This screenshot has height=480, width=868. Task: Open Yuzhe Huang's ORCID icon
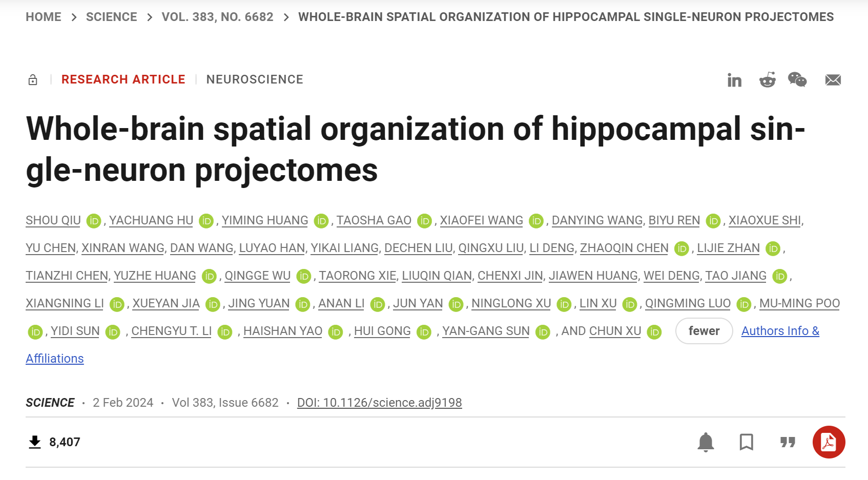click(x=209, y=276)
